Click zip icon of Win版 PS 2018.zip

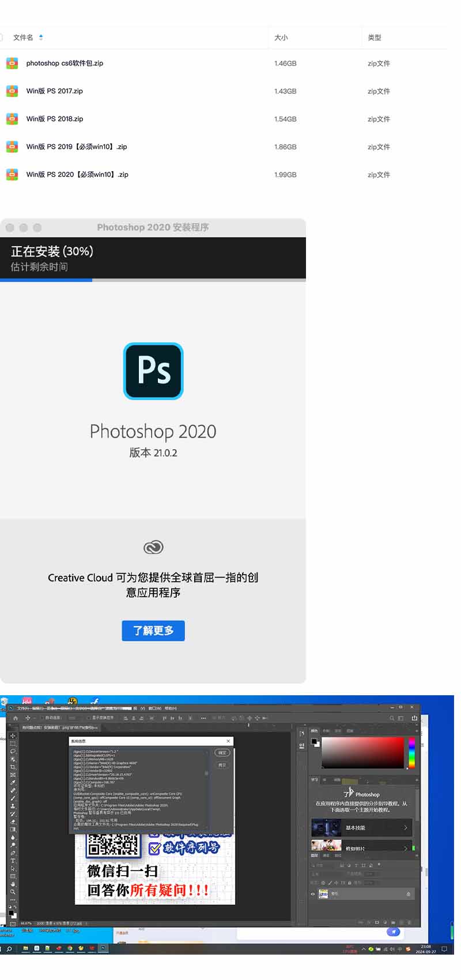point(12,119)
